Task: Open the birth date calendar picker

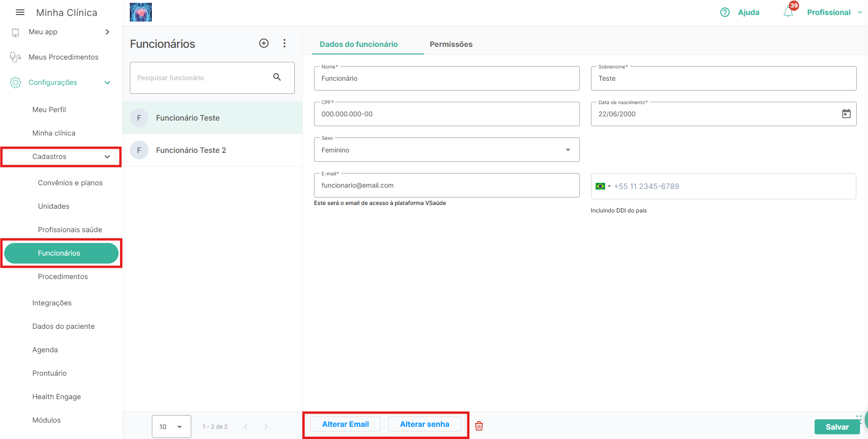Action: tap(846, 114)
